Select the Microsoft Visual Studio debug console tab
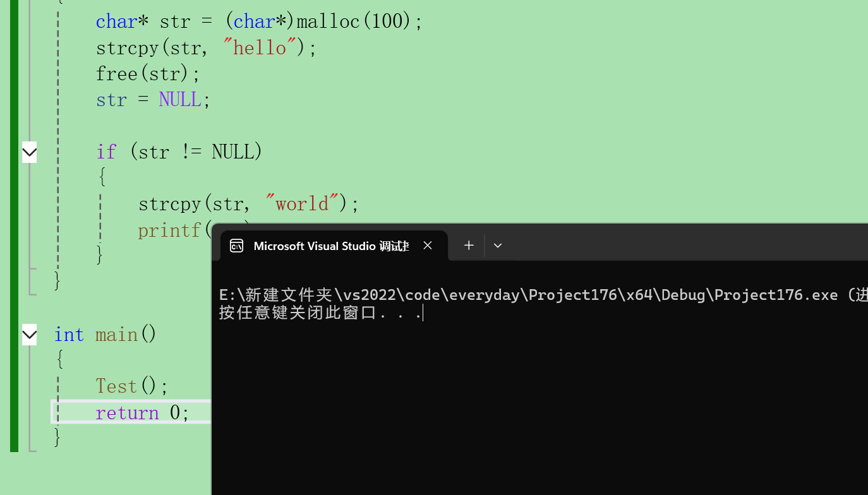 click(334, 246)
